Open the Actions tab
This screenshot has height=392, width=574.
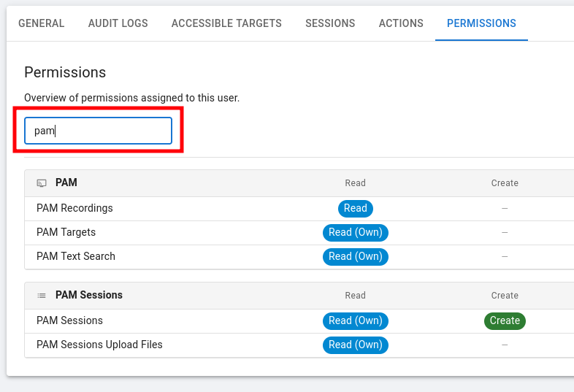[x=402, y=23]
